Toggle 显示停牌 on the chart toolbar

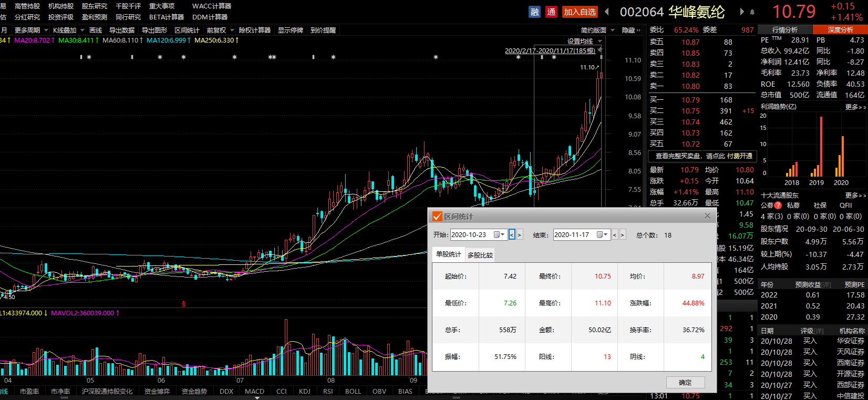[x=291, y=30]
